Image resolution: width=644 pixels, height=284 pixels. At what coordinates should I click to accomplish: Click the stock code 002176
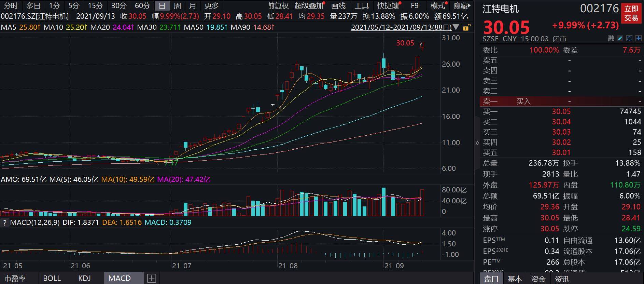pos(599,8)
